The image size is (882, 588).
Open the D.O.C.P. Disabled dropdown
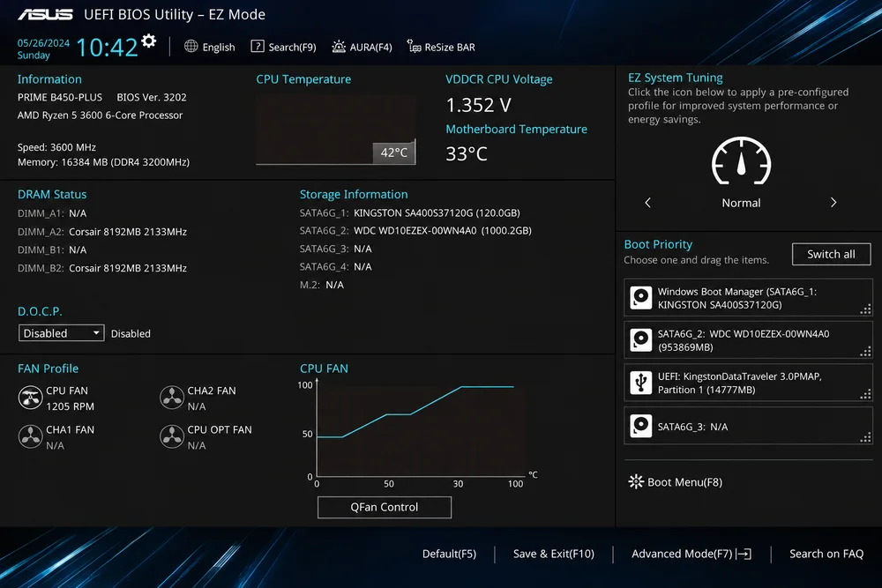(62, 332)
